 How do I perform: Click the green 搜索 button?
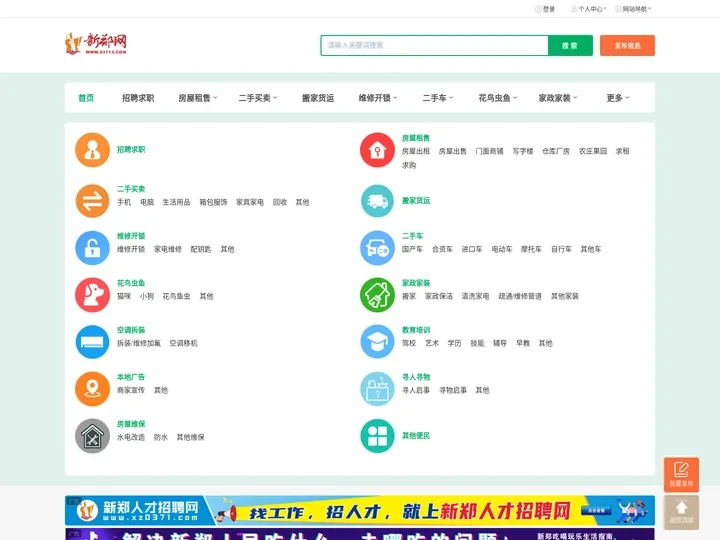pyautogui.click(x=570, y=45)
